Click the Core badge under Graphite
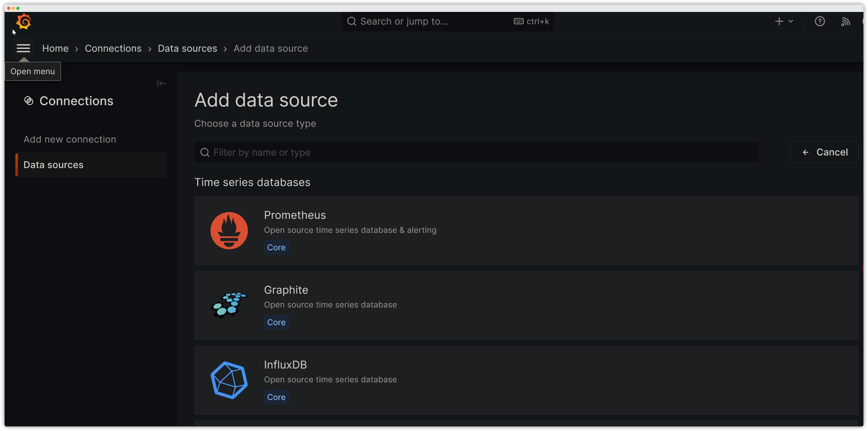The image size is (868, 431). point(276,322)
